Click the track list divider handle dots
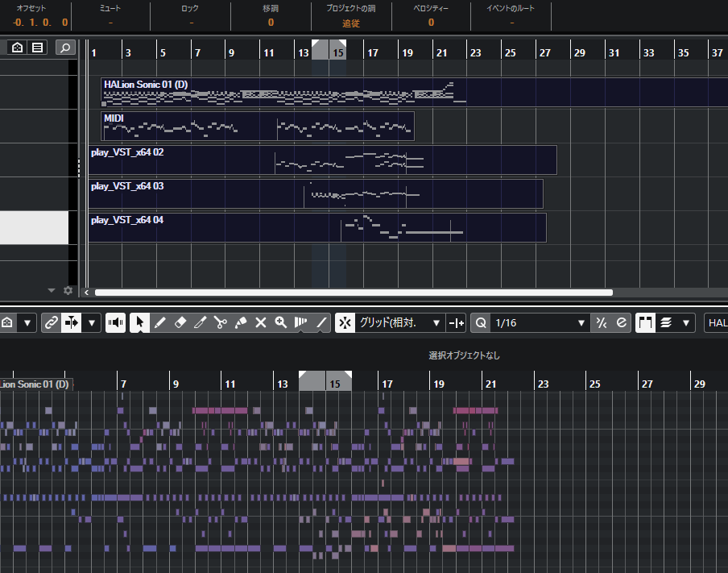 pos(79,168)
